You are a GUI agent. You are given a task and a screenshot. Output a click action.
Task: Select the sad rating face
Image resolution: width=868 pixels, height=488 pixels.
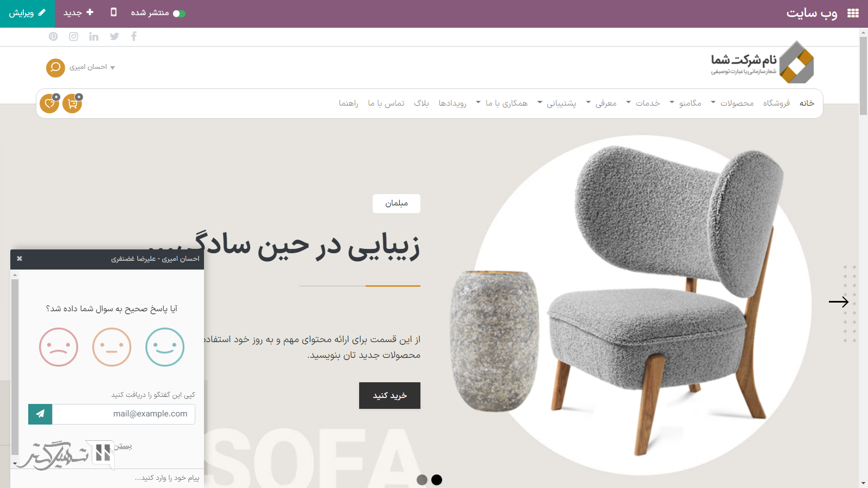59,347
